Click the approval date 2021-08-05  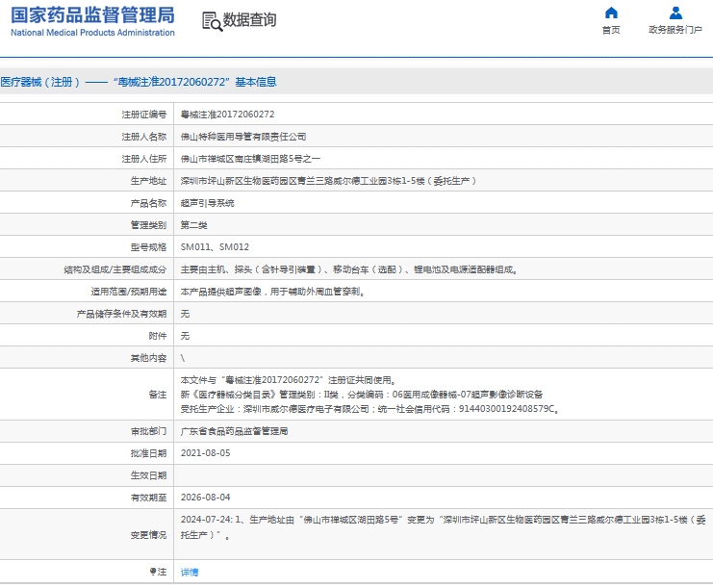(x=205, y=452)
